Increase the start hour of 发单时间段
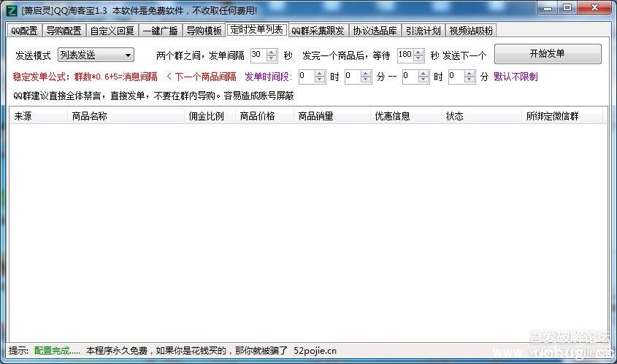The width and height of the screenshot is (617, 364). click(x=320, y=74)
